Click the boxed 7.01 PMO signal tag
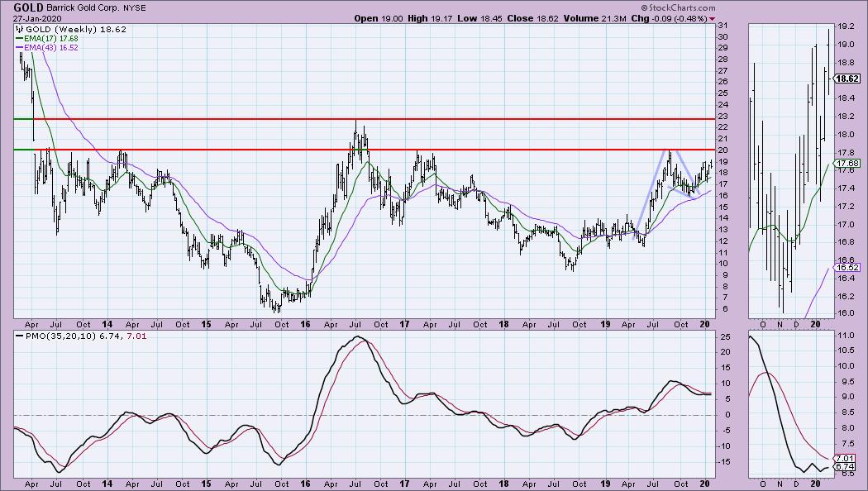This screenshot has height=491, width=868. click(845, 458)
